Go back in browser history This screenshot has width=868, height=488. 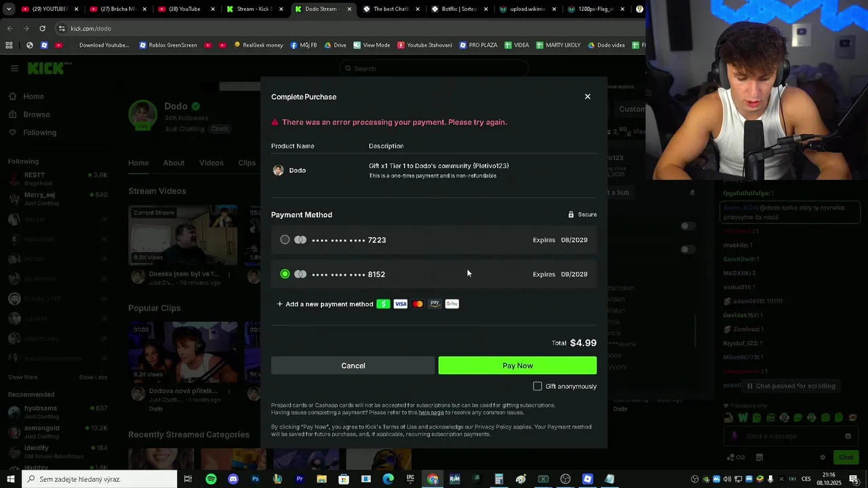[9, 28]
